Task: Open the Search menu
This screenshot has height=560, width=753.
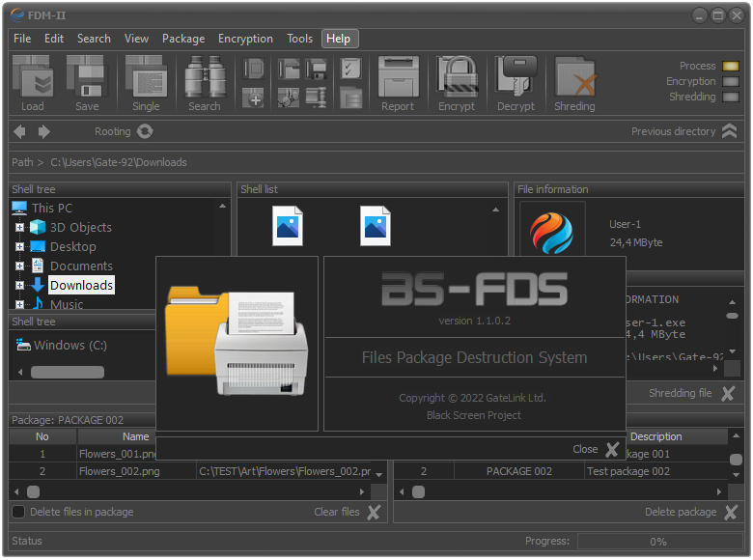Action: tap(95, 39)
